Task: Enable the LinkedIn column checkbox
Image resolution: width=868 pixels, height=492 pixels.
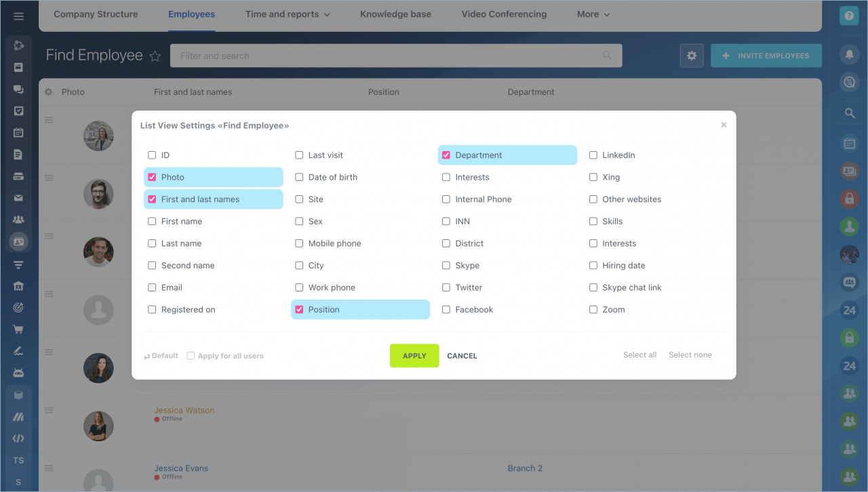Action: click(x=593, y=155)
